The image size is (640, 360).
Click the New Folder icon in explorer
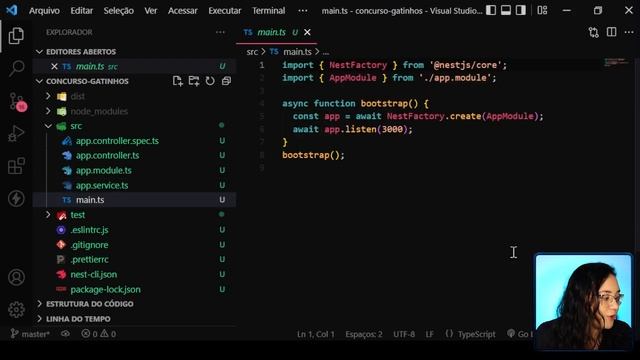194,81
